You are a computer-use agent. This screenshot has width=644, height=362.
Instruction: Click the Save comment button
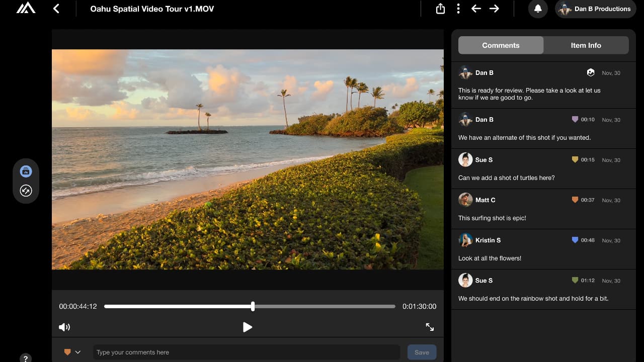coord(422,352)
